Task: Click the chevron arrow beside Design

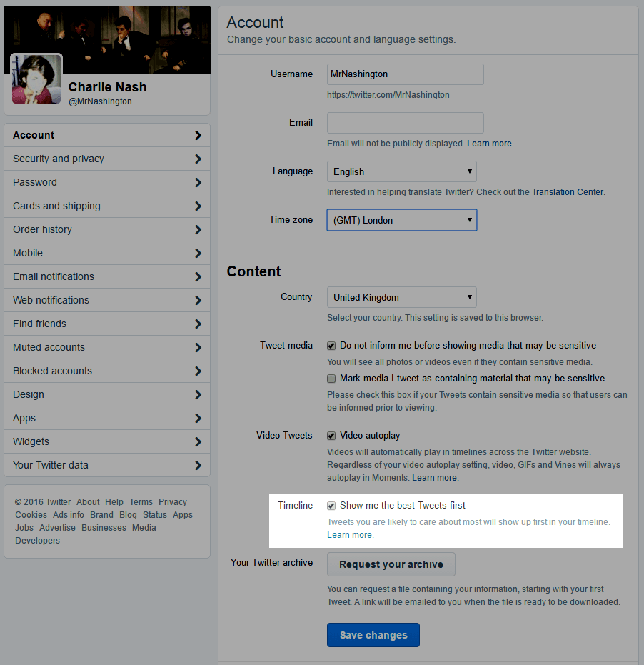Action: coord(198,395)
